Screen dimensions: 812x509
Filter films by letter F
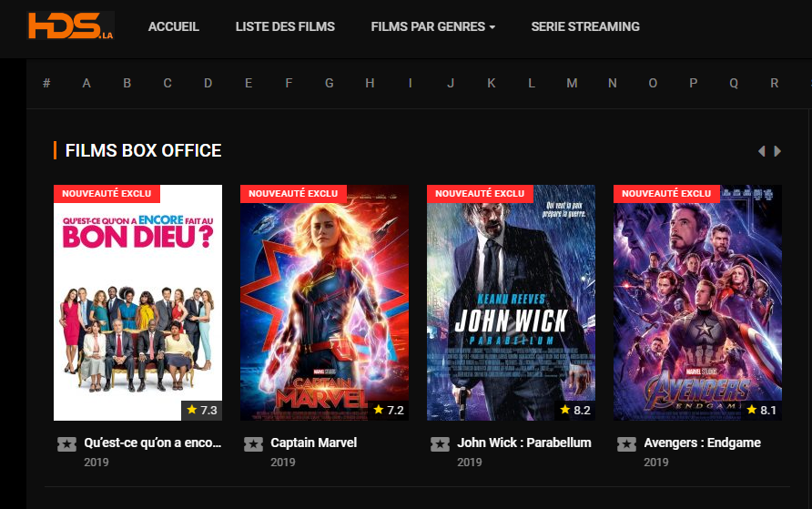289,83
